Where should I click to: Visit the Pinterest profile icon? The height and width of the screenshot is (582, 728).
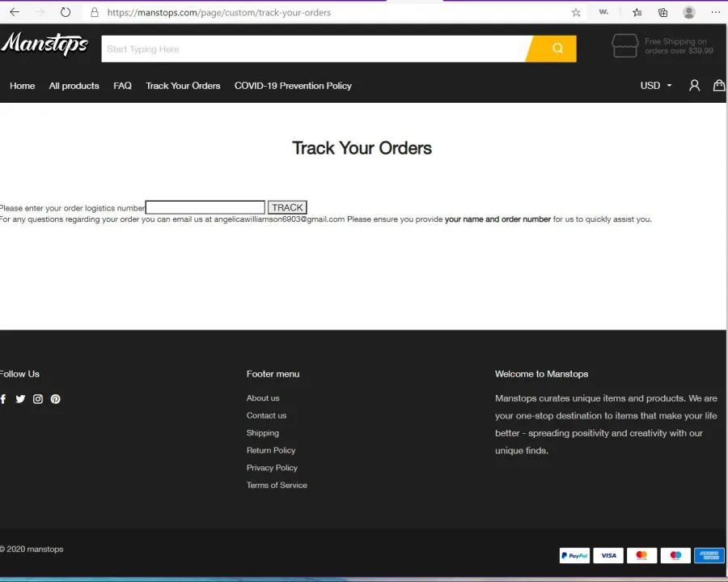tap(55, 399)
